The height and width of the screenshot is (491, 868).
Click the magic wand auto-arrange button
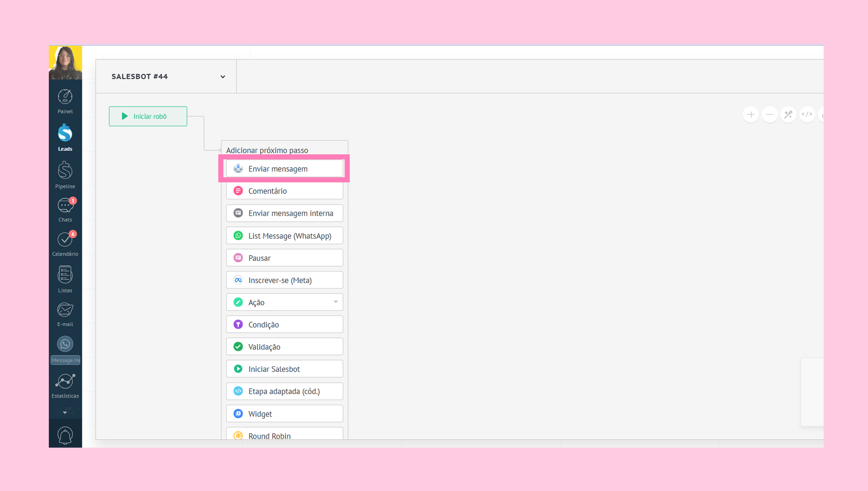click(788, 115)
